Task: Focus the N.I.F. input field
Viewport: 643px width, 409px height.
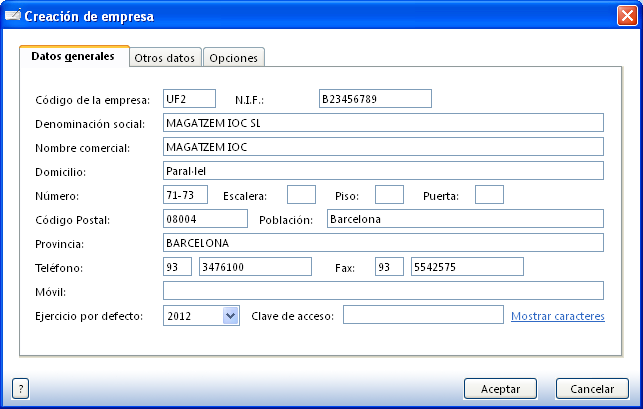Action: click(x=374, y=98)
